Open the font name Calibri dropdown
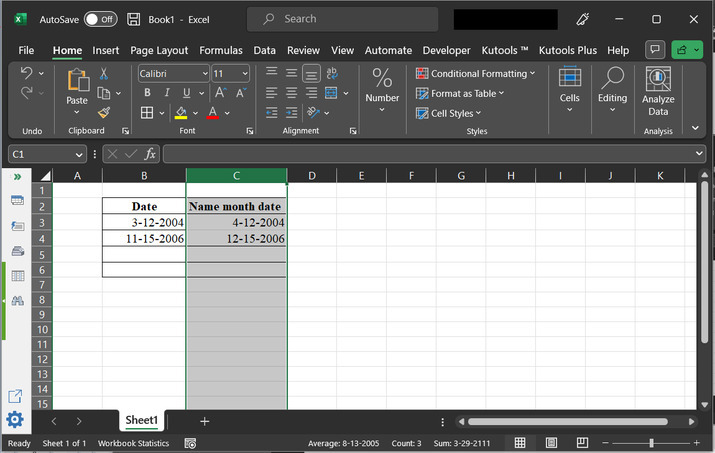The image size is (715, 453). (204, 74)
